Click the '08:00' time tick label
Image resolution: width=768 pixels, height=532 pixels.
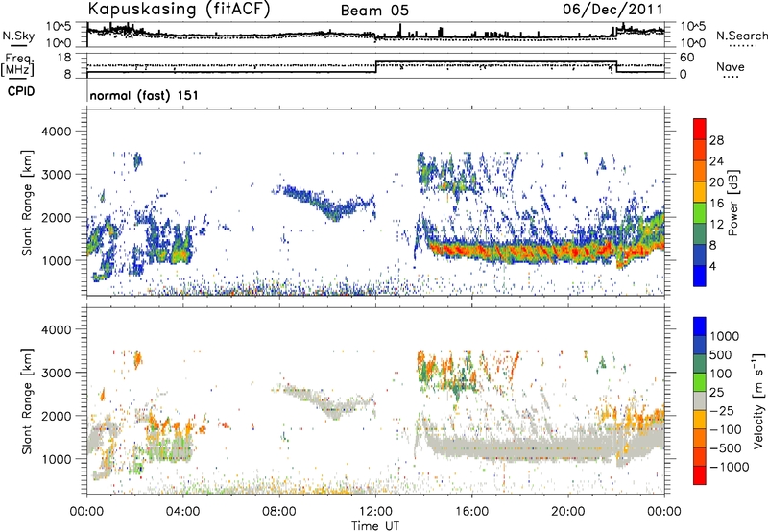279,512
